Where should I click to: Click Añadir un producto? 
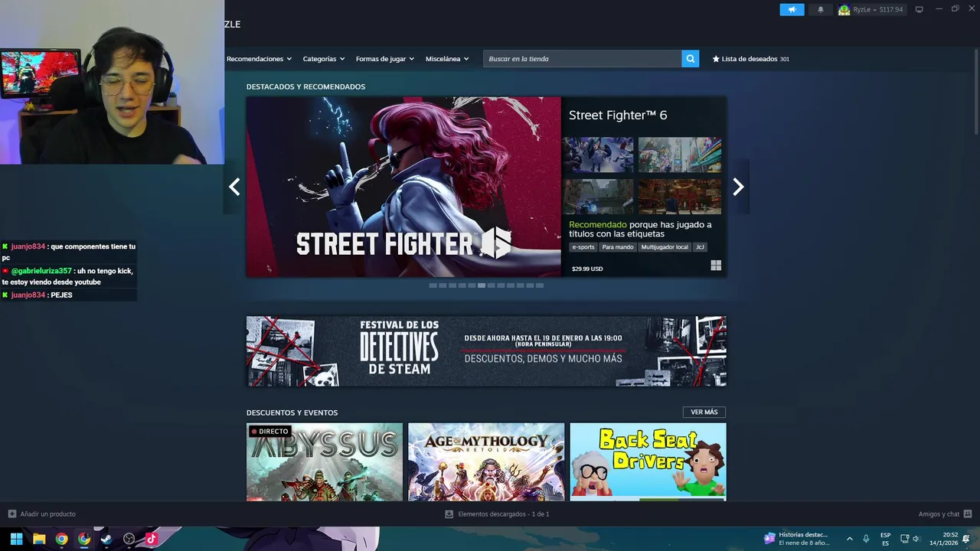click(42, 514)
